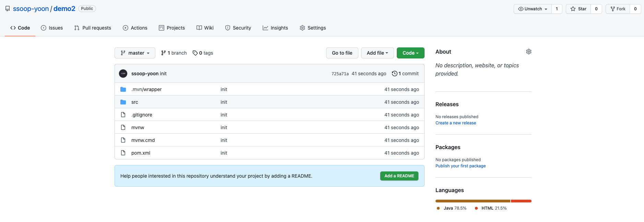Click the 41 seconds ago commit timestamp in header
Screen dimensions: 644x222
[369, 74]
